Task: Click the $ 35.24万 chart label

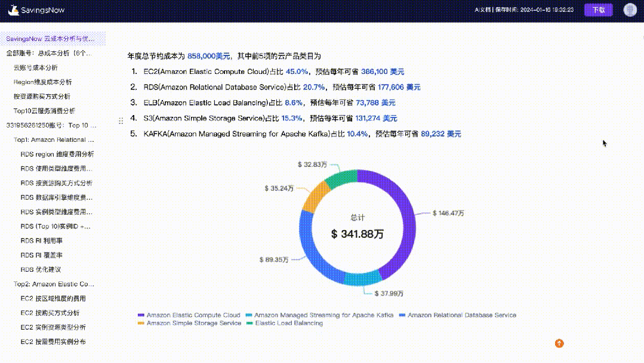Action: coord(279,188)
